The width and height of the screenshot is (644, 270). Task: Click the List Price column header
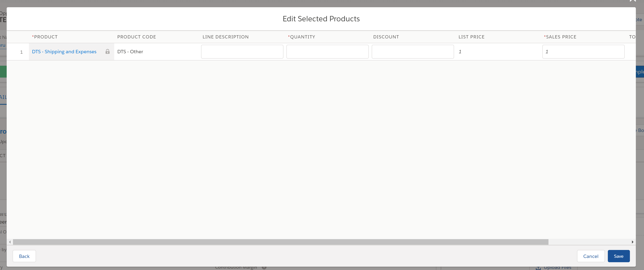(x=471, y=37)
